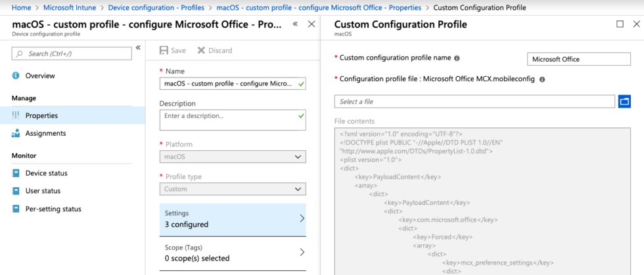Screen dimensions: 644x275
Task: Open the Profile type dropdown showing Custom
Action: [233, 189]
